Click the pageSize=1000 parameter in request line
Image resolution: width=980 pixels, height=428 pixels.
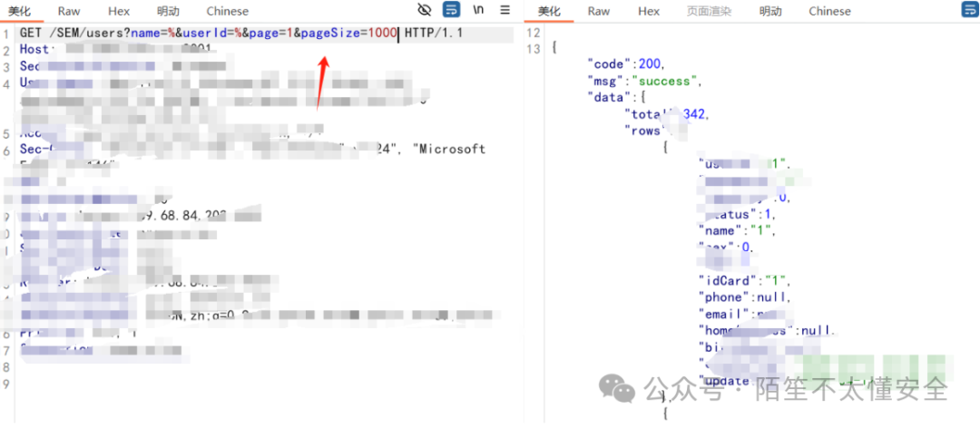coord(348,34)
